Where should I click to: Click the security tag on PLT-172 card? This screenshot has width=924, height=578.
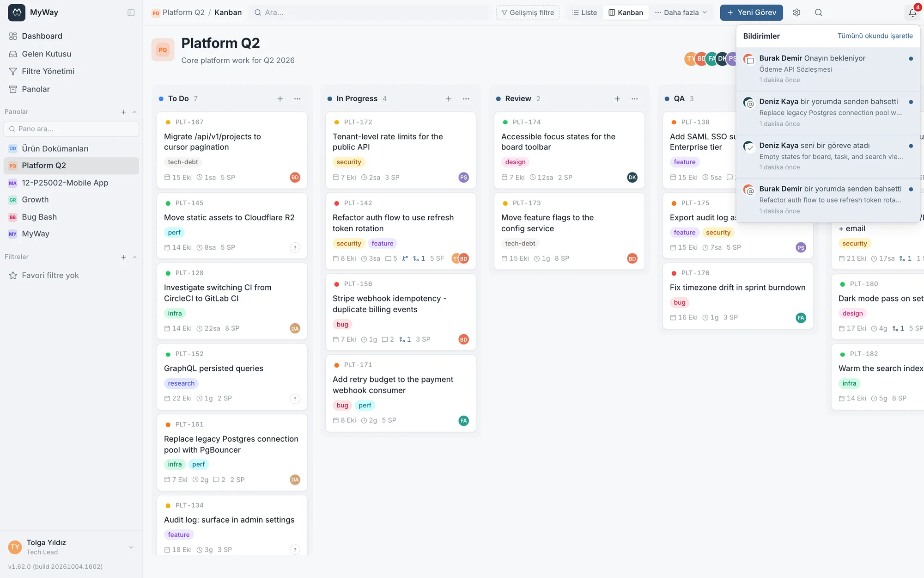pyautogui.click(x=349, y=162)
